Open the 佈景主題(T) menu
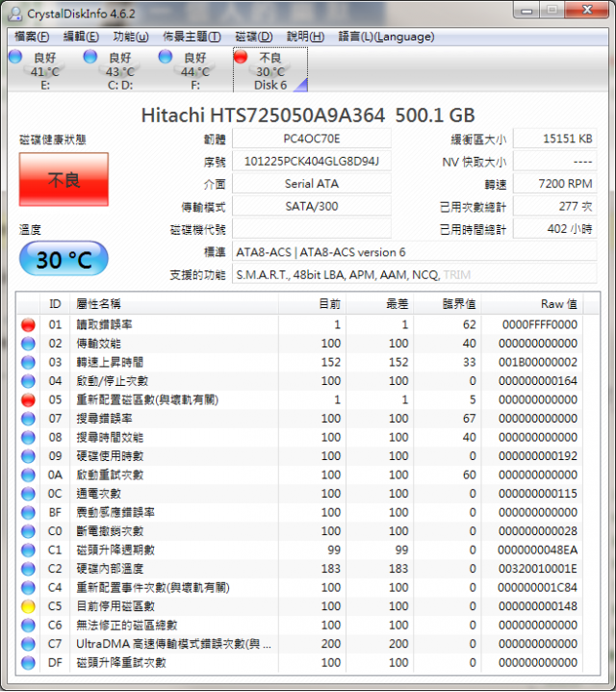 pyautogui.click(x=192, y=37)
